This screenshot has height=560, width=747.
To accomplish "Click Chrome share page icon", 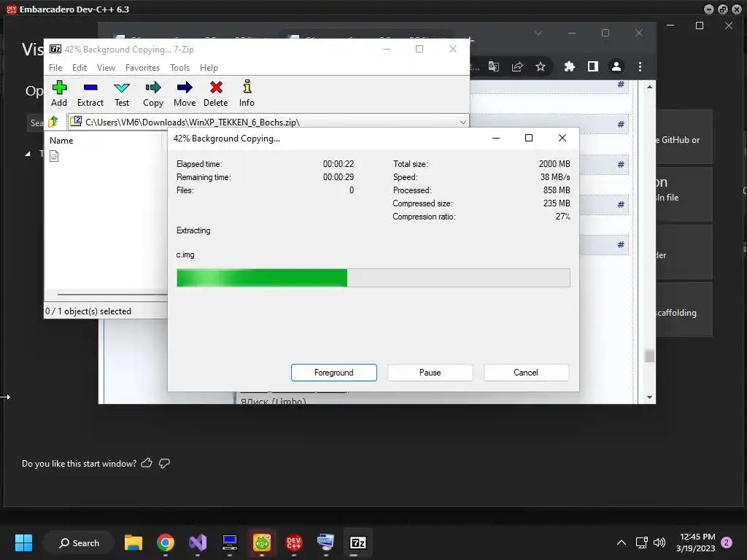I will (517, 66).
